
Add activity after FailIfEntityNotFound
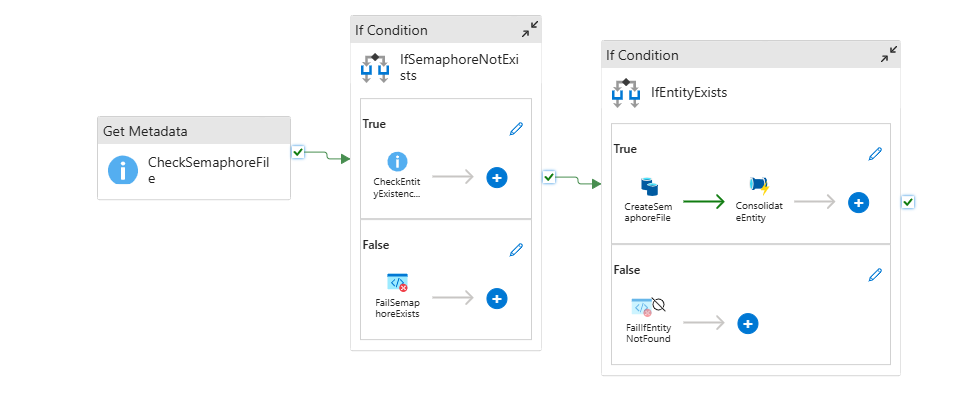747,323
